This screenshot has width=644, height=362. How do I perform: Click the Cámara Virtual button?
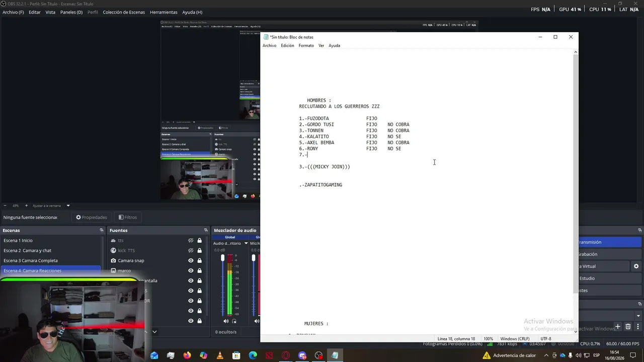click(603, 266)
